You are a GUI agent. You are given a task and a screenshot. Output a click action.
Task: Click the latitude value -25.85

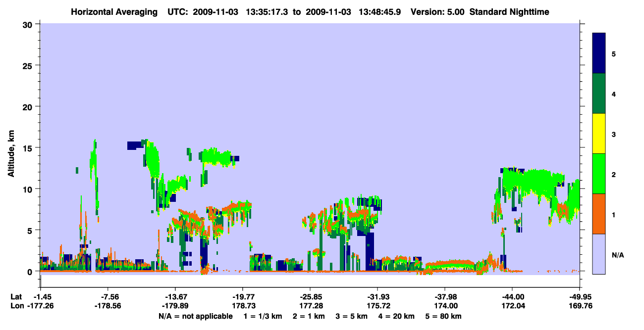tap(310, 297)
